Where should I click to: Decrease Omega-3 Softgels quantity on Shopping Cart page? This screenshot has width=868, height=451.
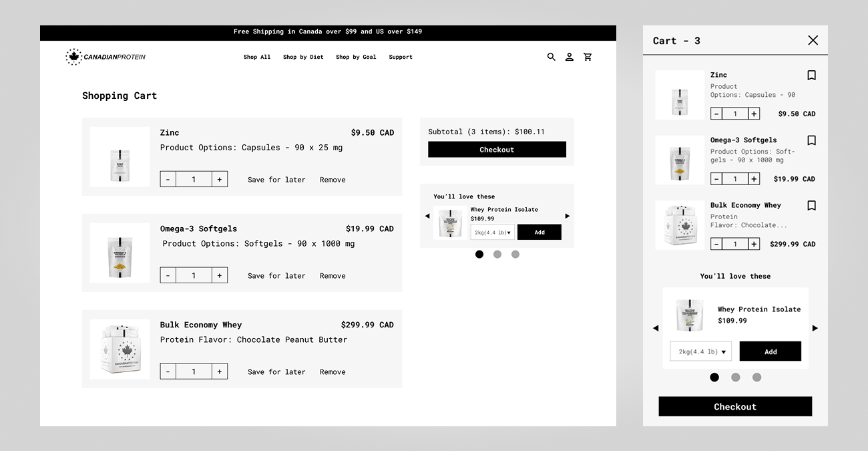click(168, 275)
